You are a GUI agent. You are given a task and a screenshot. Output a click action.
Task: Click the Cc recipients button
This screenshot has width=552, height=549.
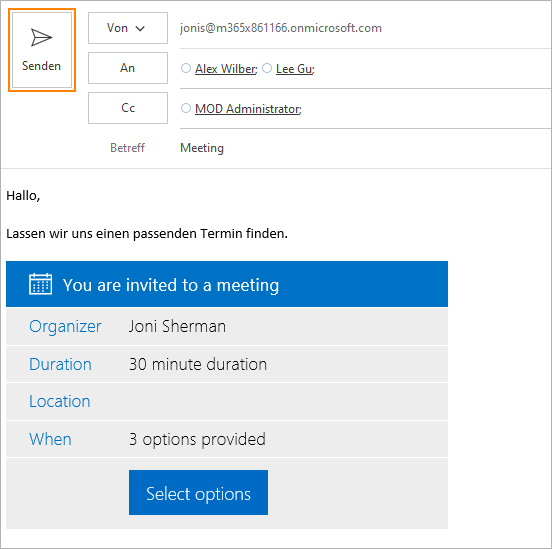[128, 108]
